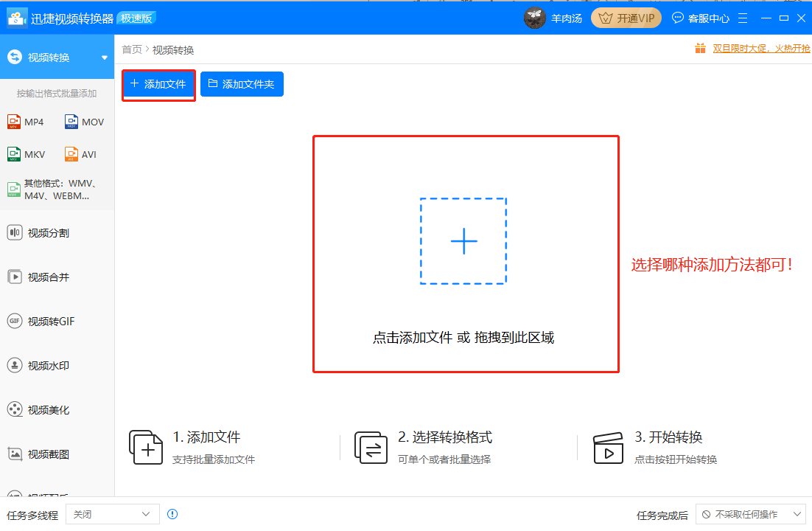Click the plus icon in dashed drop zone

click(x=463, y=241)
